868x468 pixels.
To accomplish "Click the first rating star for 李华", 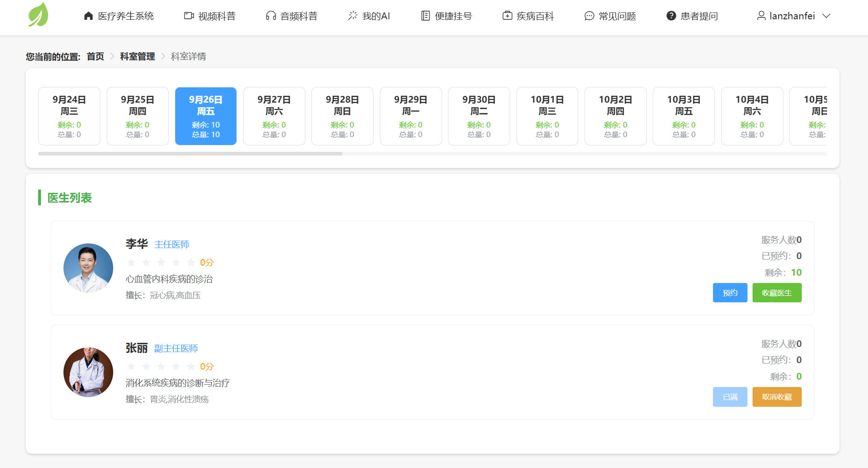I will tap(131, 262).
